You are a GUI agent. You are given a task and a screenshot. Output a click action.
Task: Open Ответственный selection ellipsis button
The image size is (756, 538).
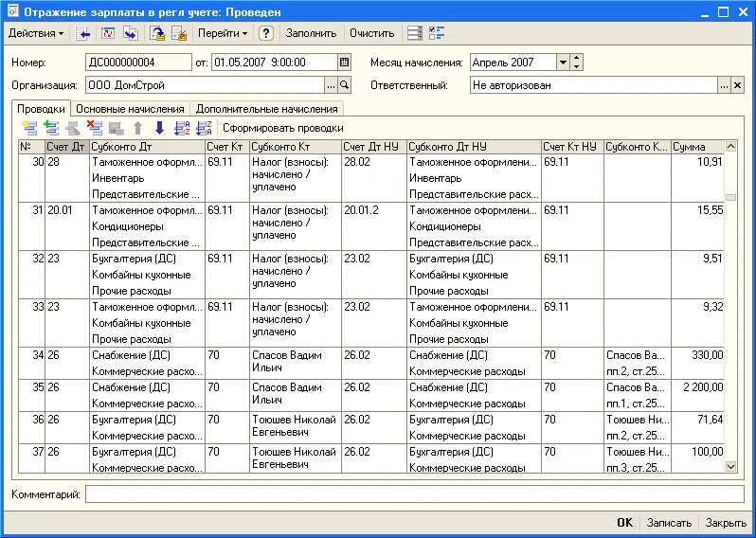click(724, 85)
